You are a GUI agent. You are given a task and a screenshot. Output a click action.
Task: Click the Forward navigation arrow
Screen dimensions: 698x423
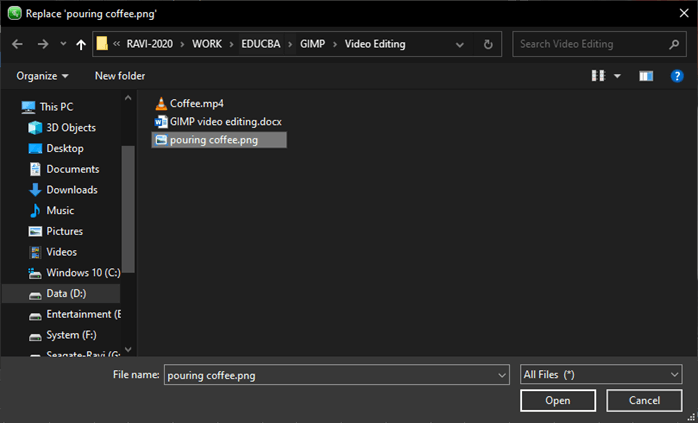[x=43, y=44]
